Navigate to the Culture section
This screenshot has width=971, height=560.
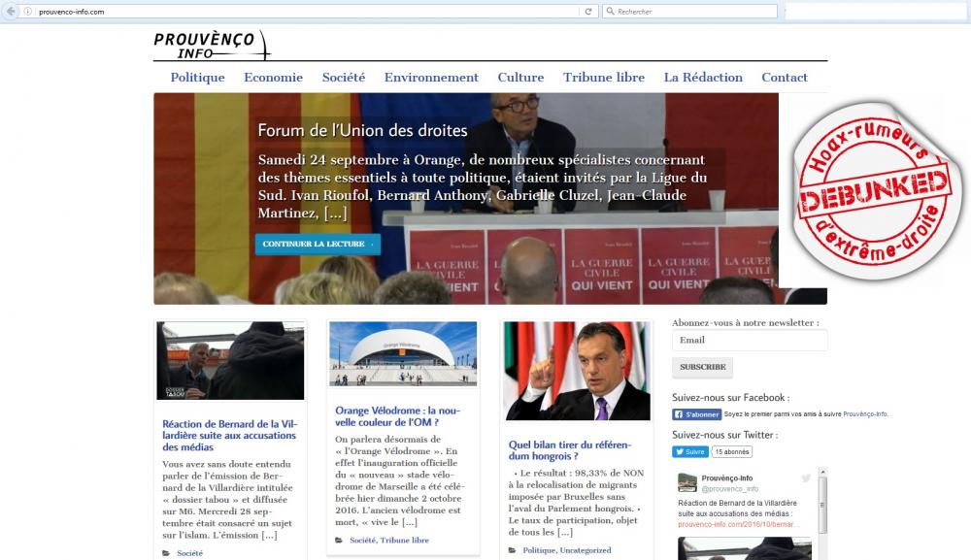click(520, 78)
